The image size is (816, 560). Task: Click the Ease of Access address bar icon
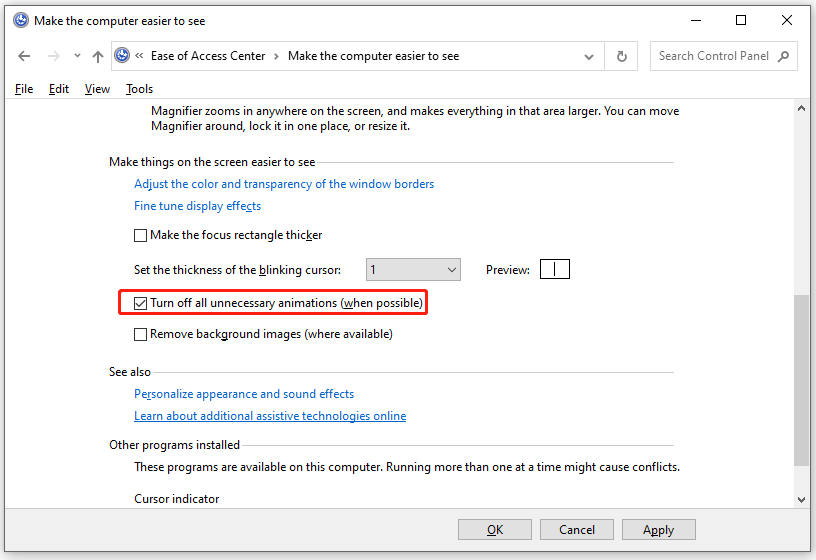pos(122,55)
